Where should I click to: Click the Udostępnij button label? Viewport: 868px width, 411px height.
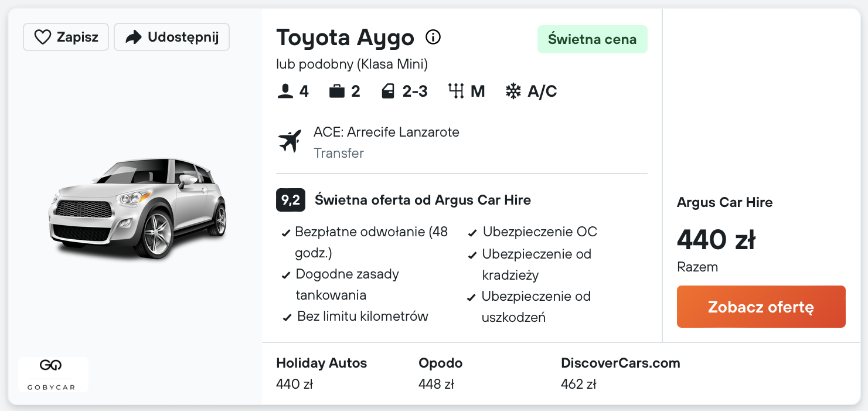(x=183, y=38)
